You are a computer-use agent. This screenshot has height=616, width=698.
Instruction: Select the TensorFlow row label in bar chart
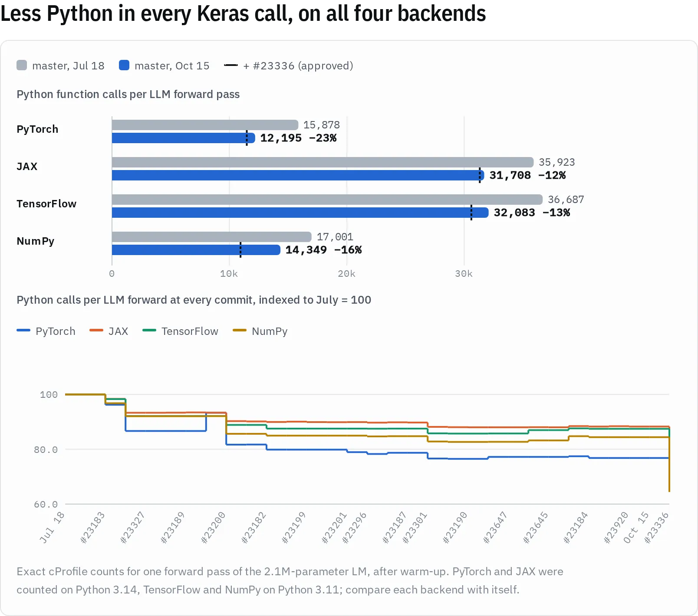point(46,204)
